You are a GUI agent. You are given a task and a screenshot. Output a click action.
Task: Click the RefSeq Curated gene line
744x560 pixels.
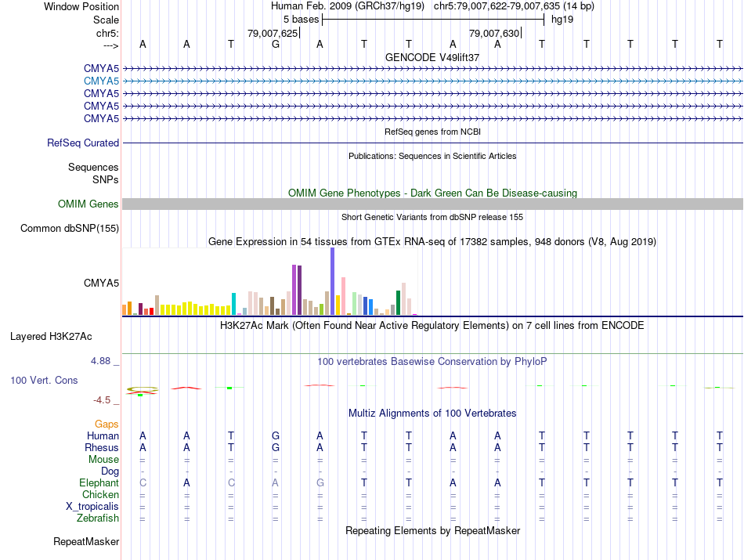pyautogui.click(x=432, y=143)
